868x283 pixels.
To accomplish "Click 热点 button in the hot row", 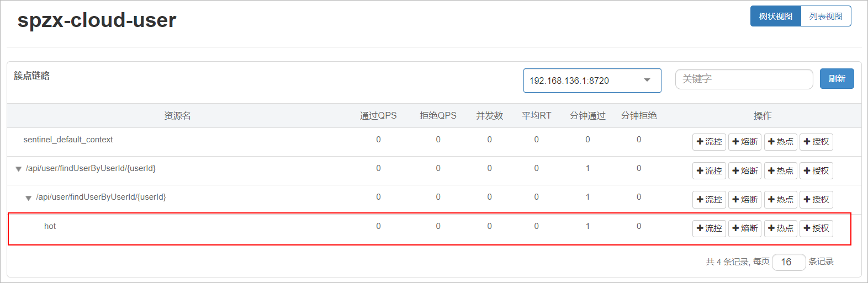I will [780, 228].
